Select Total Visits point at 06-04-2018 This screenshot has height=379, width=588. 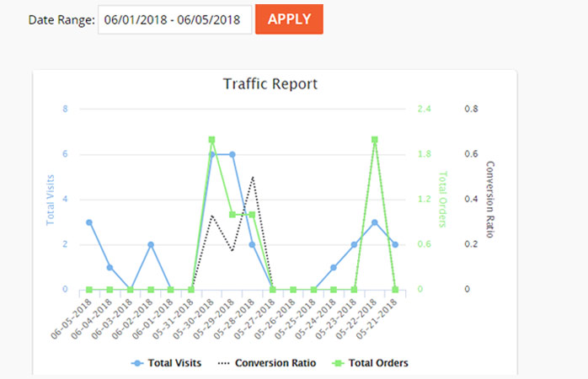(110, 267)
